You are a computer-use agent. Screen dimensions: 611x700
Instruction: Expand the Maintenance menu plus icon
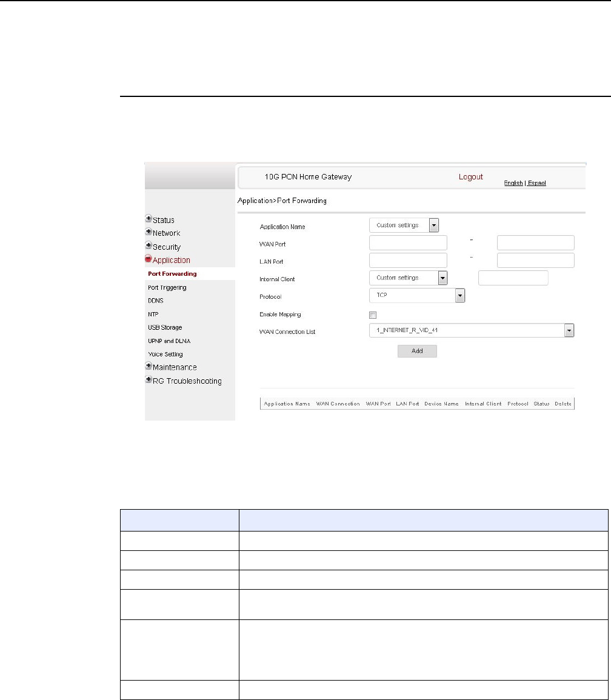[149, 366]
